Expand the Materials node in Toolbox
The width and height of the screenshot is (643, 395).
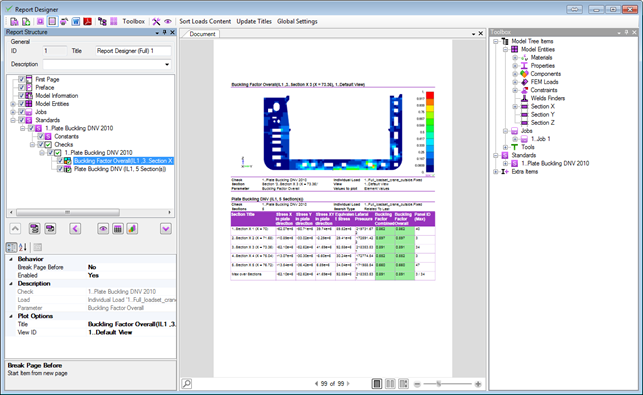[x=515, y=57]
